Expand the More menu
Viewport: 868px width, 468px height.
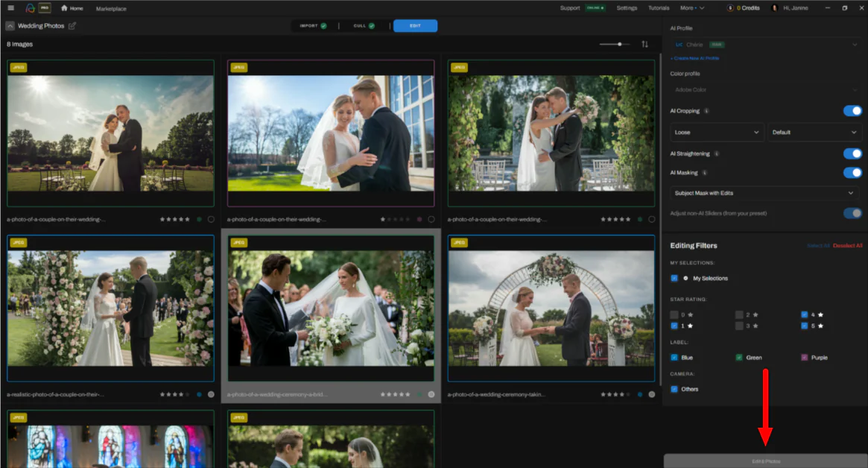[x=692, y=8]
